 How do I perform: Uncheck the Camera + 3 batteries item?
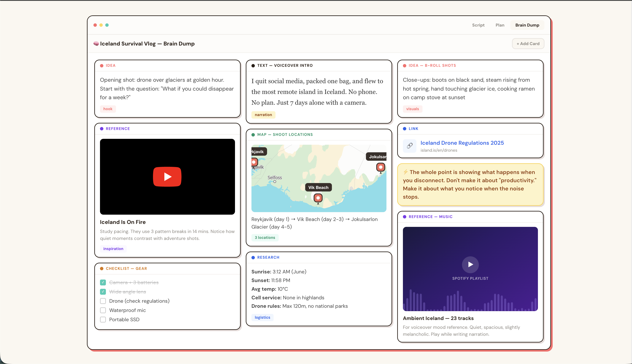click(x=103, y=282)
